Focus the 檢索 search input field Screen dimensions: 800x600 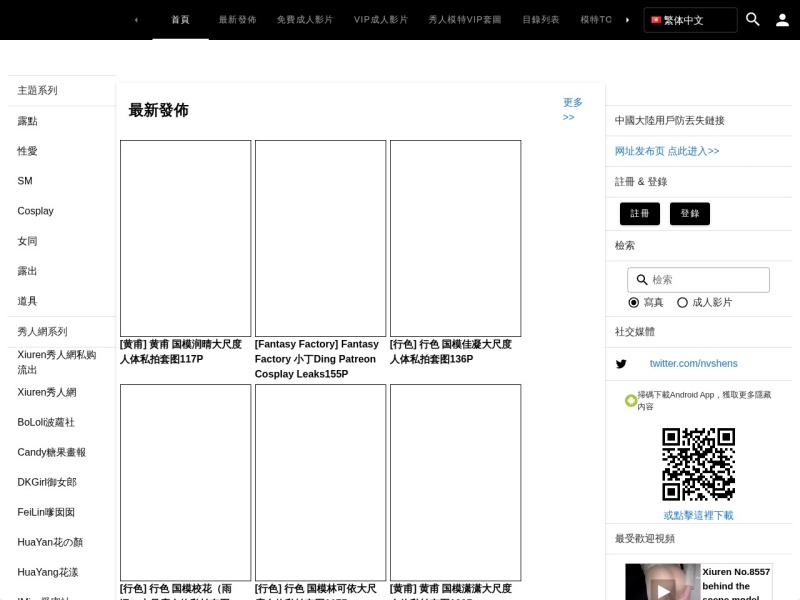click(x=698, y=280)
